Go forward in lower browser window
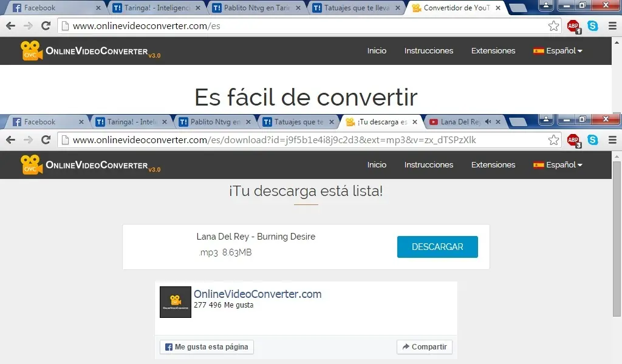 (x=28, y=140)
